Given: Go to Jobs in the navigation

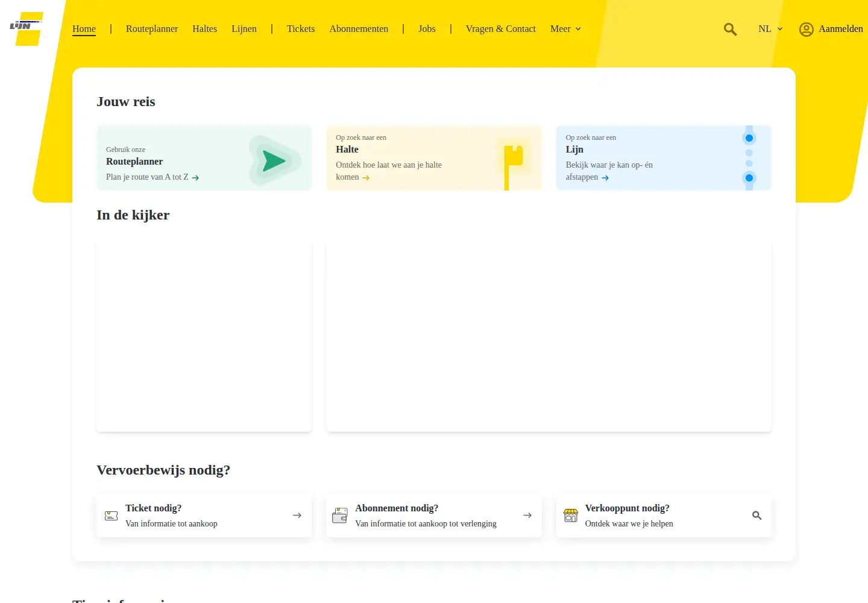Looking at the screenshot, I should tap(427, 29).
